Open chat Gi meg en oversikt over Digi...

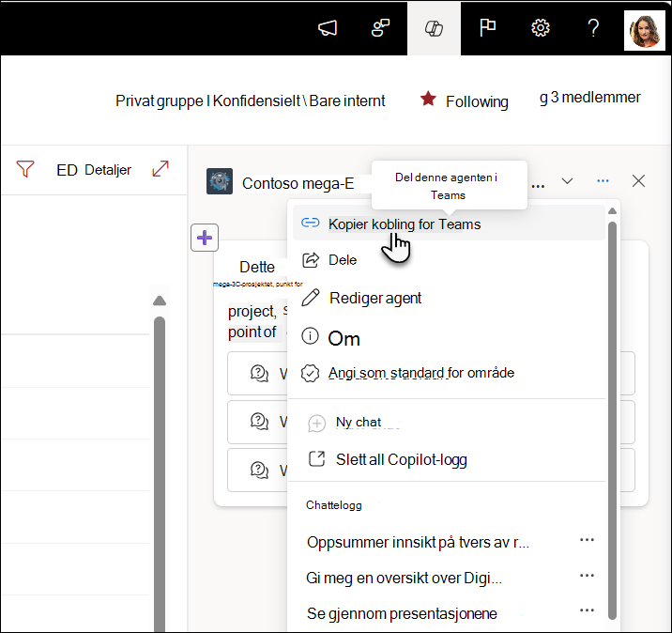tap(405, 579)
